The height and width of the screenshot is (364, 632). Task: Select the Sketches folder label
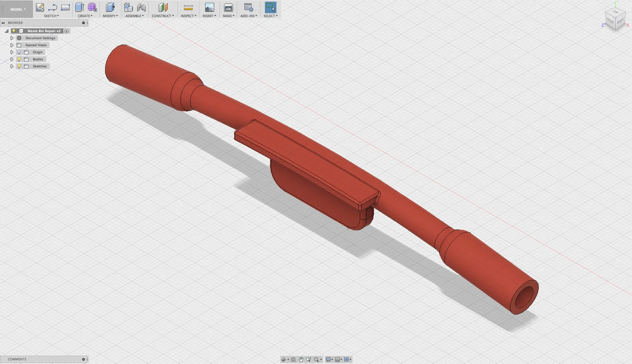(39, 66)
